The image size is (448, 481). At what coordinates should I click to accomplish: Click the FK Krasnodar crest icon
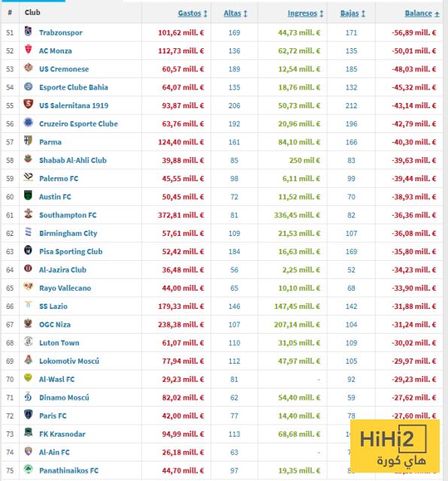tap(29, 433)
